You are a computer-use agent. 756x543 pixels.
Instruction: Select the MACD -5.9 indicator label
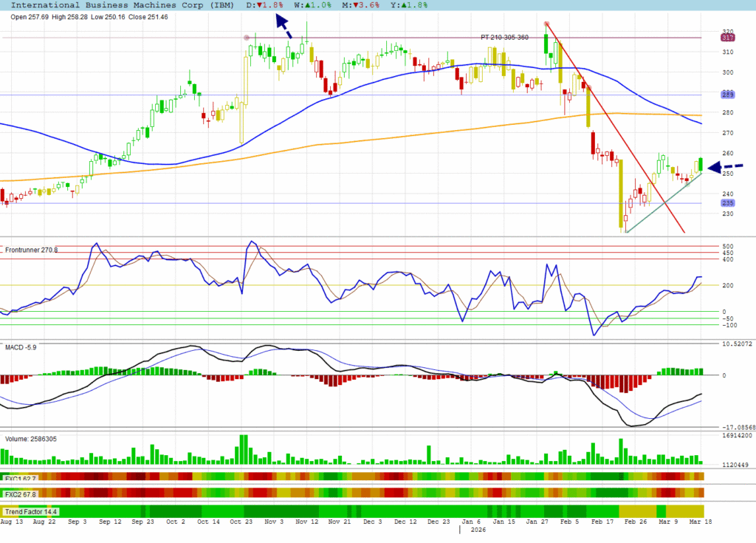tap(21, 346)
